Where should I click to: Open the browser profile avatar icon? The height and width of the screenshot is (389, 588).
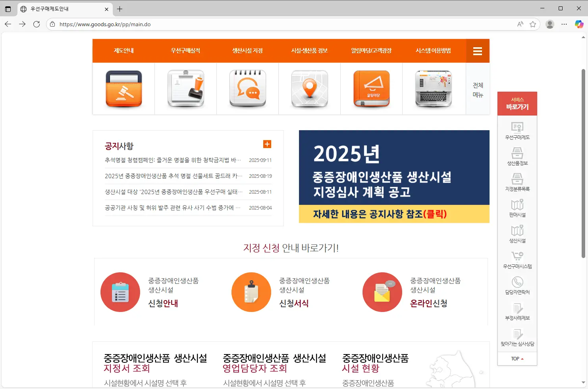[550, 24]
